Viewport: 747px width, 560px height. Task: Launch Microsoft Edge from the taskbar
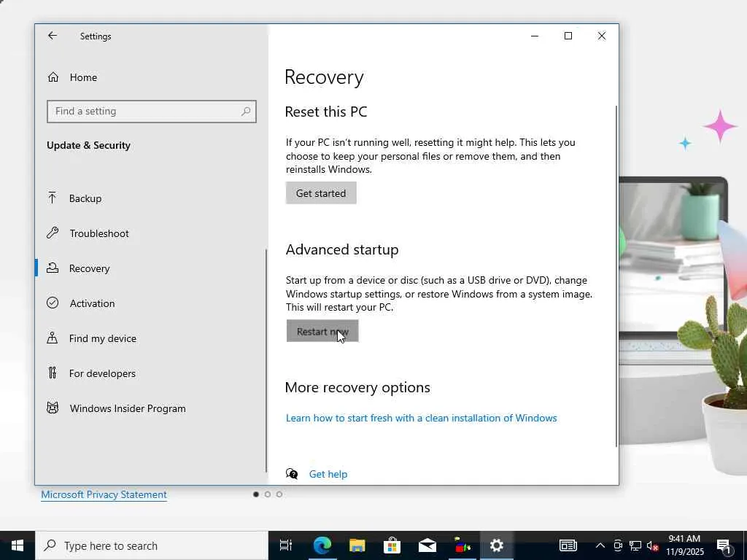coord(322,545)
